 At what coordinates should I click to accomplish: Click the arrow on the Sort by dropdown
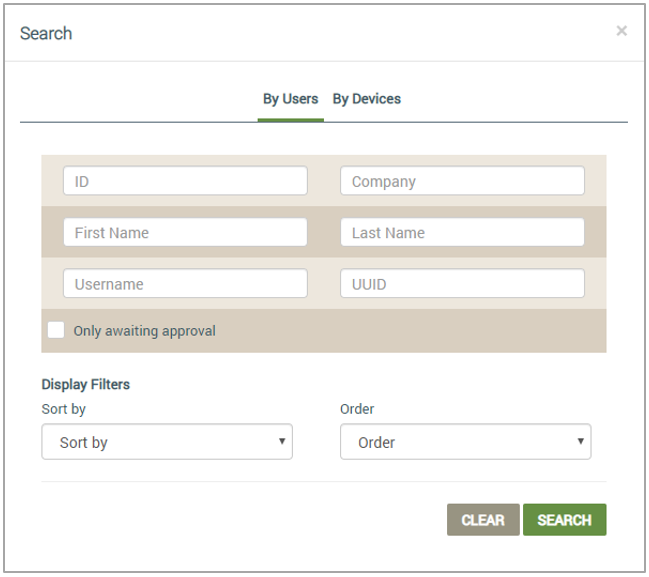282,441
